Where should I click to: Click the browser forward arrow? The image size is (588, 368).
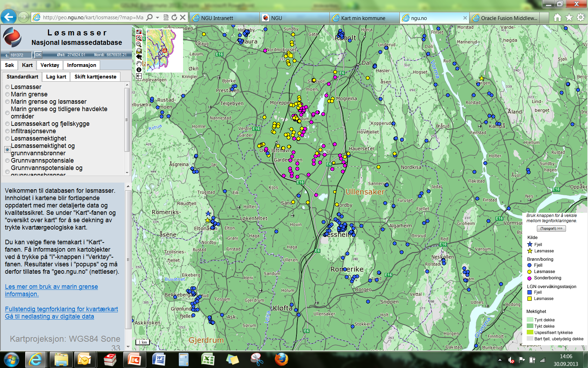click(x=23, y=17)
